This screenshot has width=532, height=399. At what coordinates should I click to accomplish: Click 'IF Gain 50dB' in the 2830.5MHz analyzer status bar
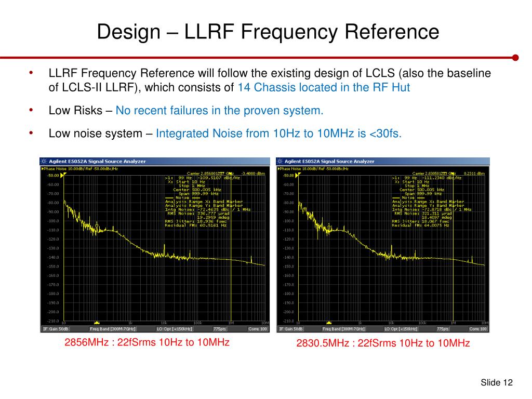pyautogui.click(x=291, y=329)
